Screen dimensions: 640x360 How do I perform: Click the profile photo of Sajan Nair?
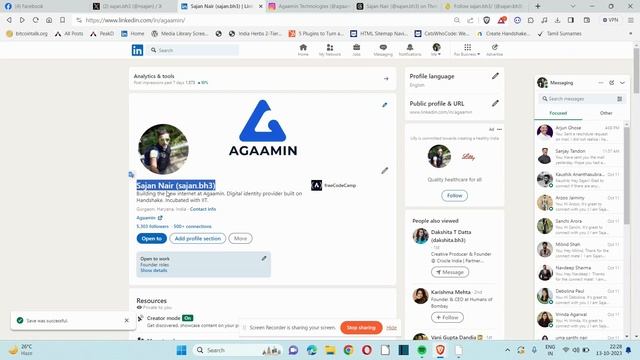coord(163,149)
